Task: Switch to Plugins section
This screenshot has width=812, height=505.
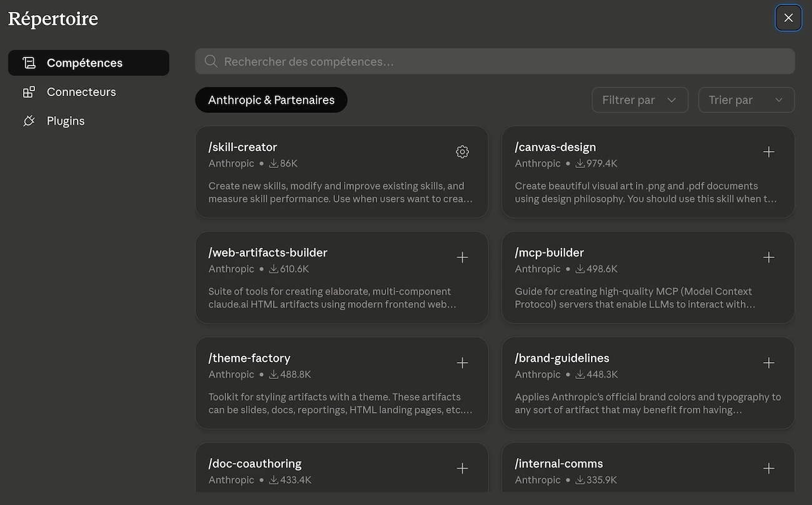Action: click(89, 121)
